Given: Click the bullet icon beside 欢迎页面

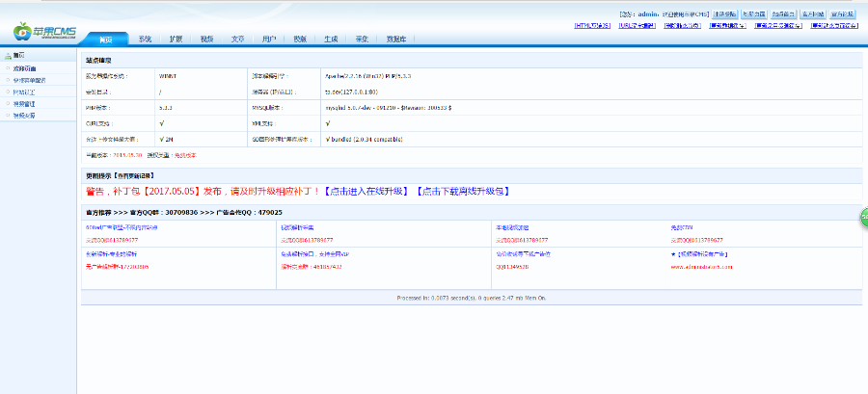Looking at the screenshot, I should point(8,68).
